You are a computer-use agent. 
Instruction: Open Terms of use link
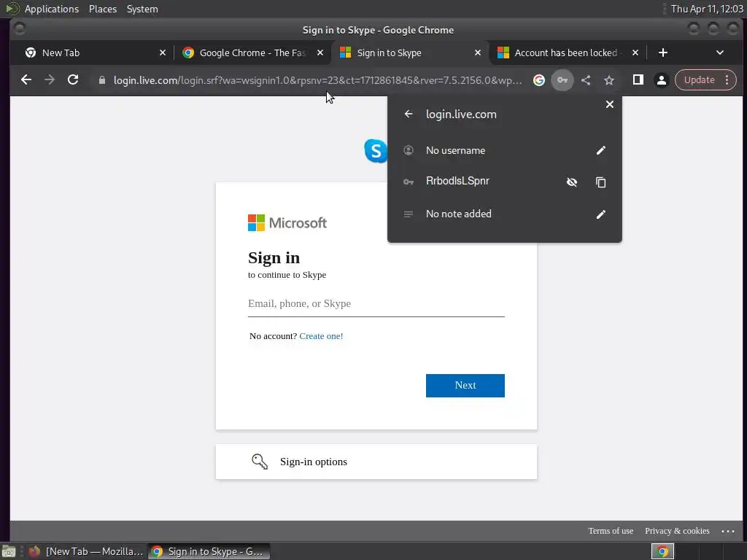click(x=611, y=531)
